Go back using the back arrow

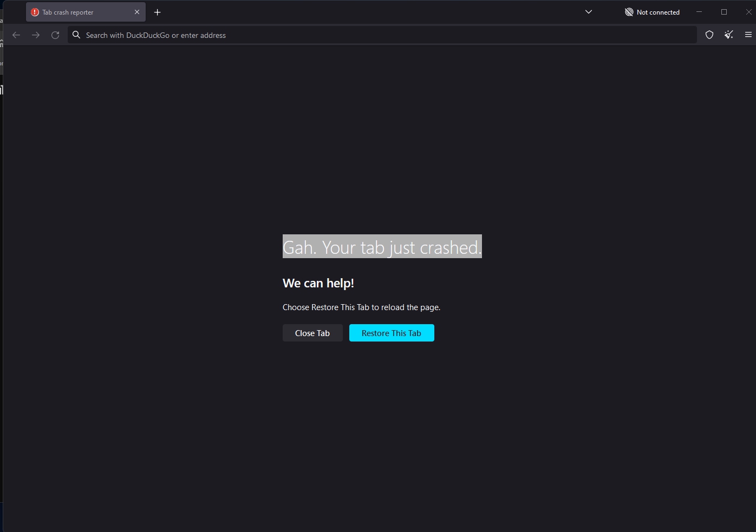pos(16,35)
